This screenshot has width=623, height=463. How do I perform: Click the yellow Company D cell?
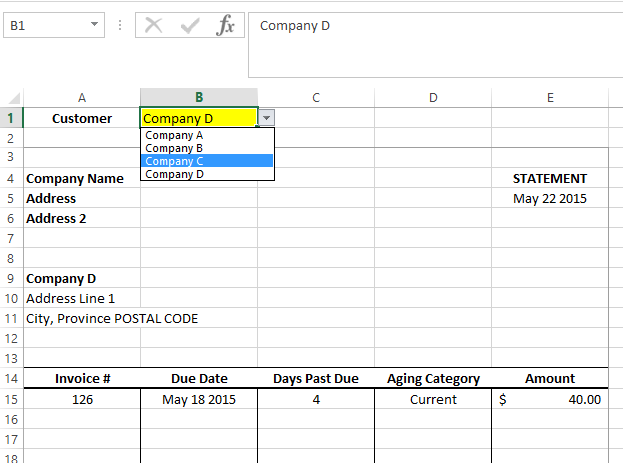click(198, 118)
